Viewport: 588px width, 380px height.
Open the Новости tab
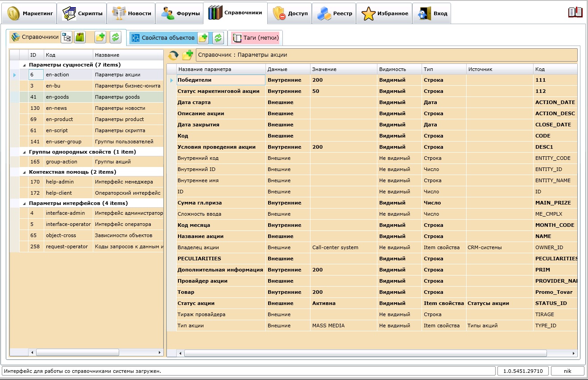pos(131,13)
